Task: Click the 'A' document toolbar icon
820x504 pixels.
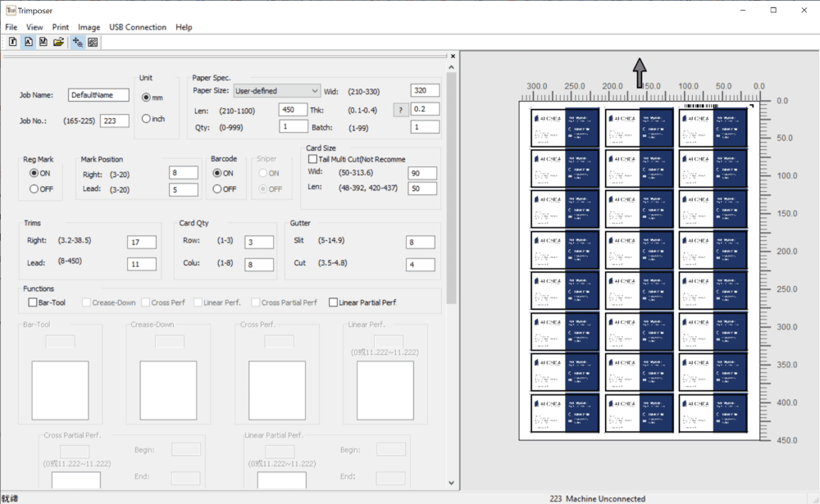Action: click(x=28, y=42)
